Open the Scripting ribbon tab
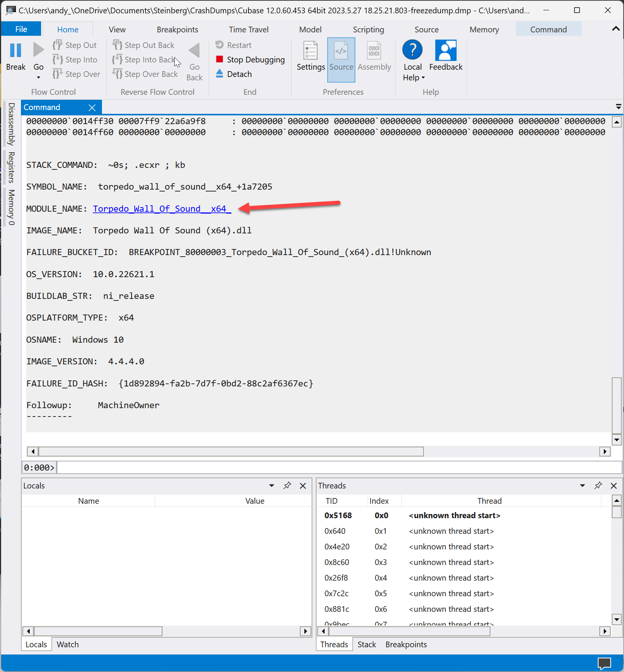The image size is (624, 672). [x=368, y=29]
